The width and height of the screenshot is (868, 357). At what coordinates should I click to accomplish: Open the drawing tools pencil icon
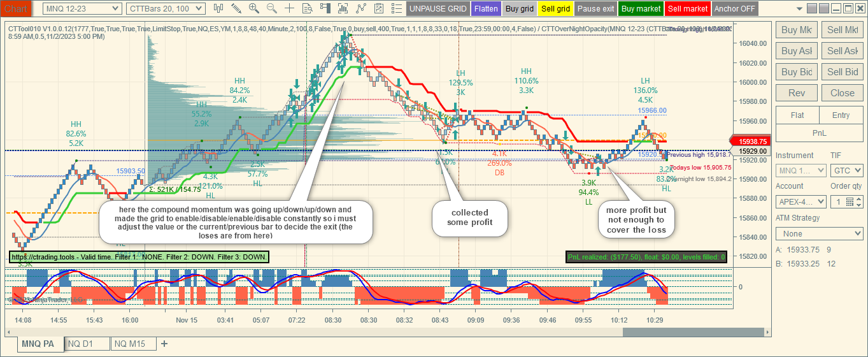[236, 8]
